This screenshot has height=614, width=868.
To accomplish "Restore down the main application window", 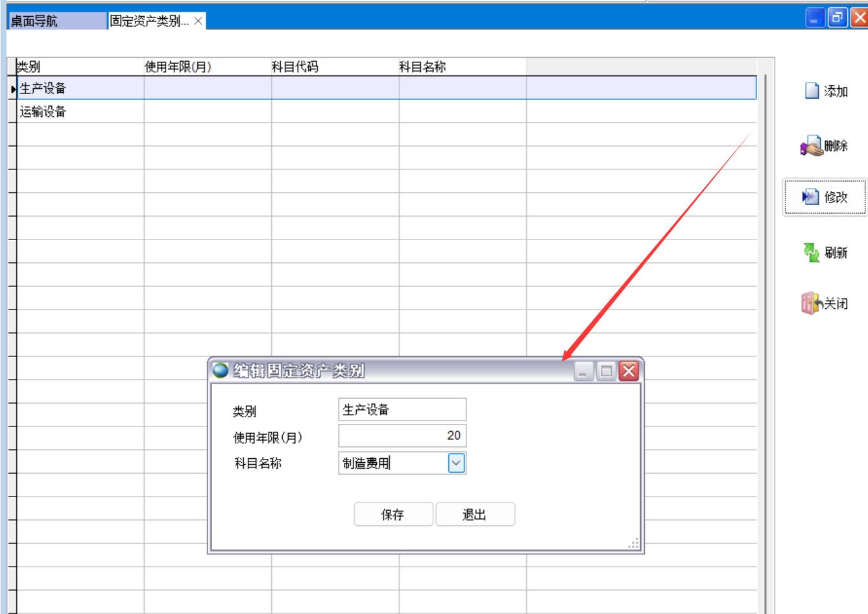I will pyautogui.click(x=837, y=18).
